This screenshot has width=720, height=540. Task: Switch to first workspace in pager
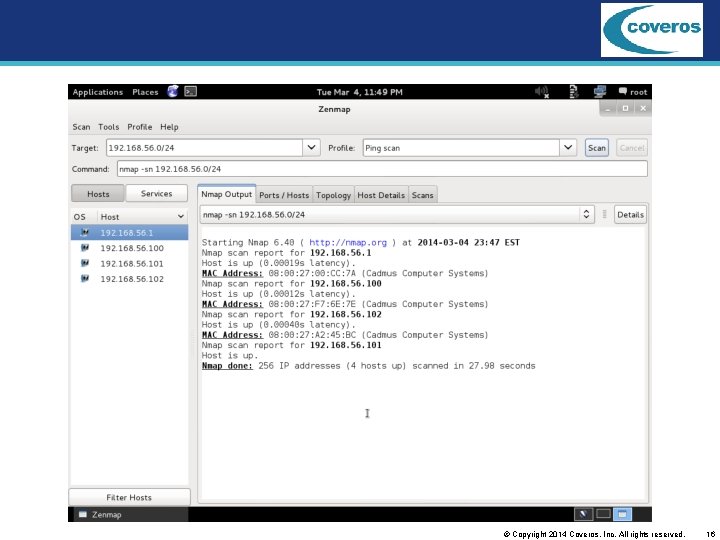point(583,514)
